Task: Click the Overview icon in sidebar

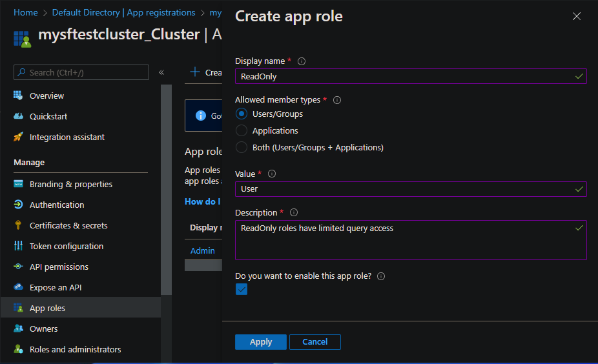Action: [18, 96]
